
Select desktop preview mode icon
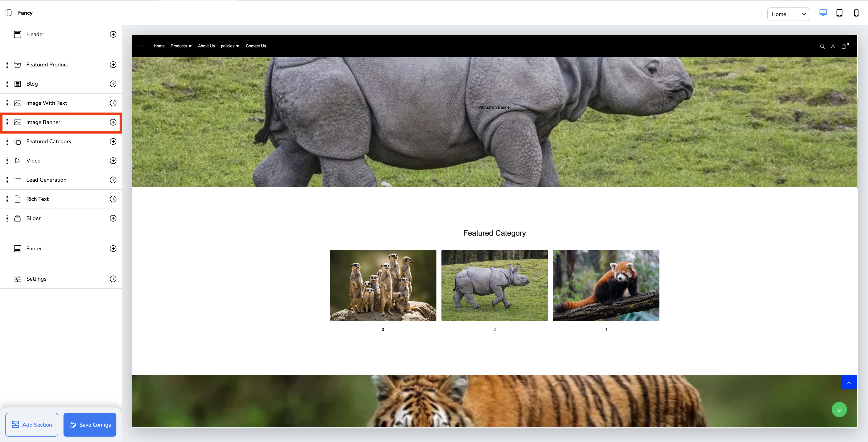tap(823, 13)
